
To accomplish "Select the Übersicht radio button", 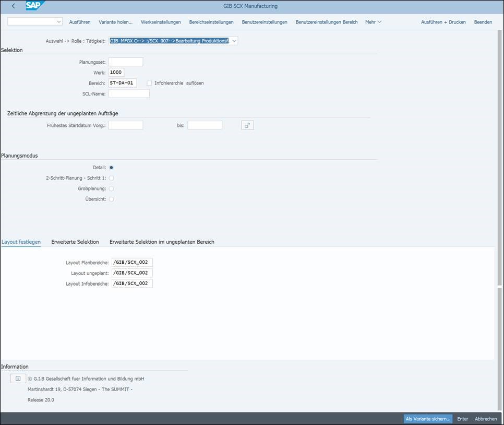I will pos(112,199).
